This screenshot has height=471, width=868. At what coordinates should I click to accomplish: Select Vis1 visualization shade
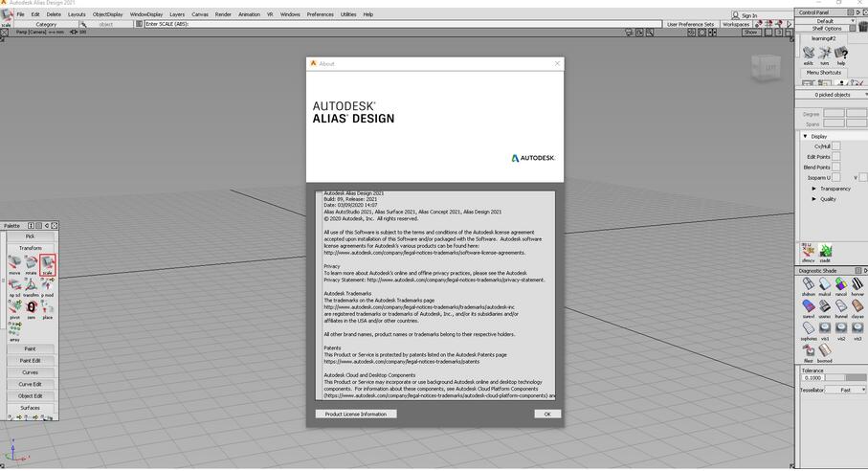825,330
